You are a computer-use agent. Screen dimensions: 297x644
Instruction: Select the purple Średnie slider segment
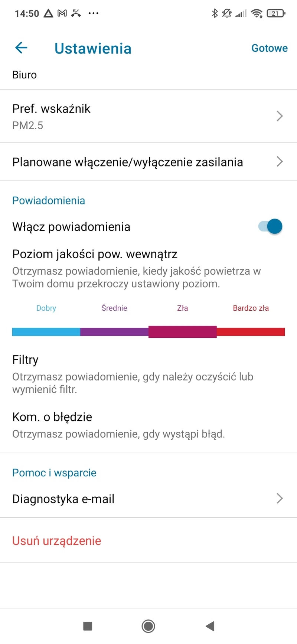[114, 331]
